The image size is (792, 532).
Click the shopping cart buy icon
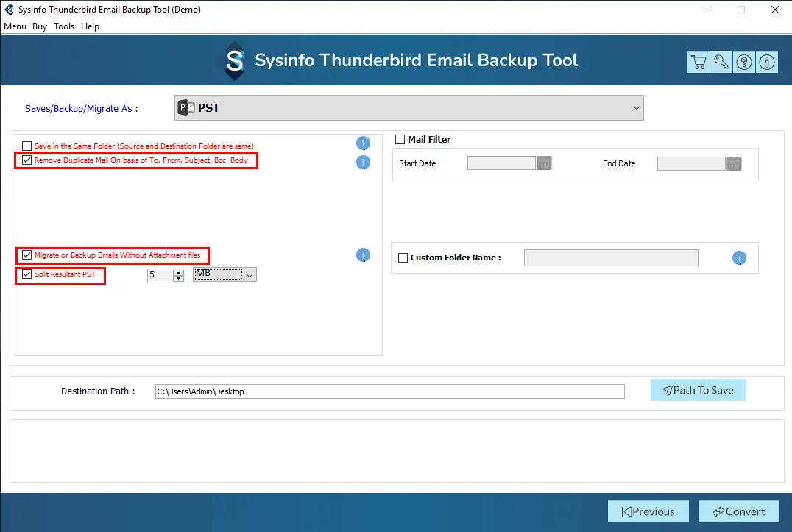point(698,62)
